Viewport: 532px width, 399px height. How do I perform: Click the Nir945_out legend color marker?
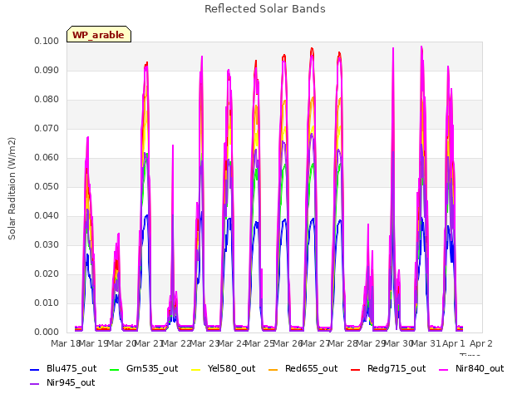(x=35, y=384)
